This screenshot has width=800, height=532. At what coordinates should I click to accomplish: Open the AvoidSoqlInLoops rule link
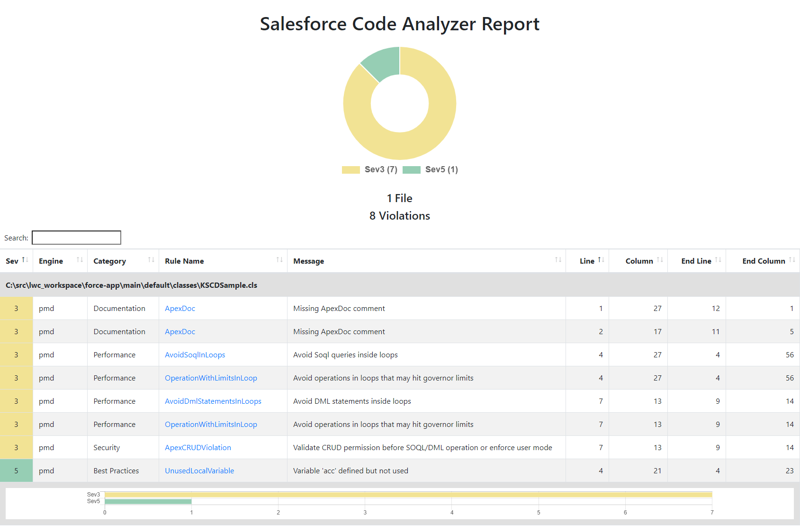click(x=195, y=355)
